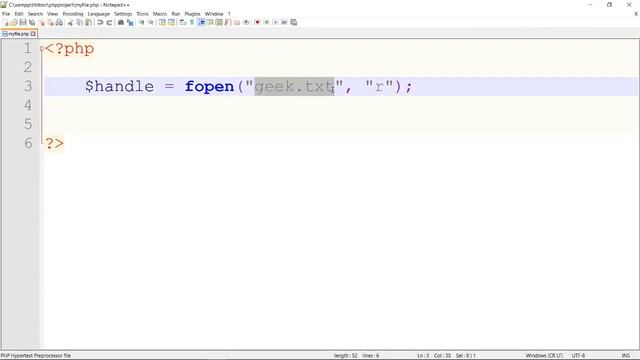Click the fopen function name
The width and height of the screenshot is (640, 360).
pos(209,87)
